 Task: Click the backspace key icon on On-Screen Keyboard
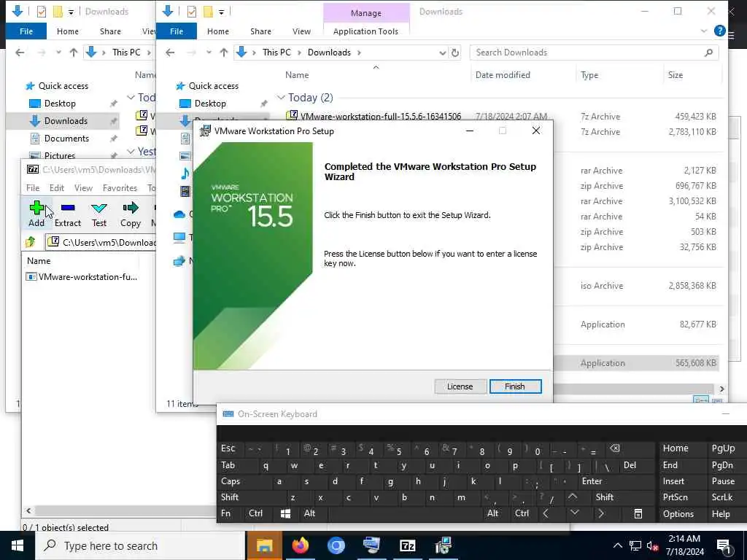(614, 448)
